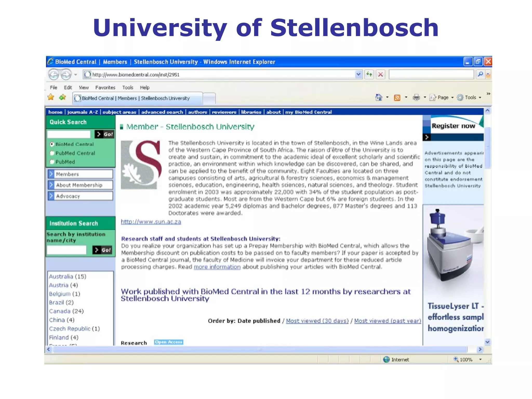Click the Canada (24) country link

pyautogui.click(x=66, y=311)
